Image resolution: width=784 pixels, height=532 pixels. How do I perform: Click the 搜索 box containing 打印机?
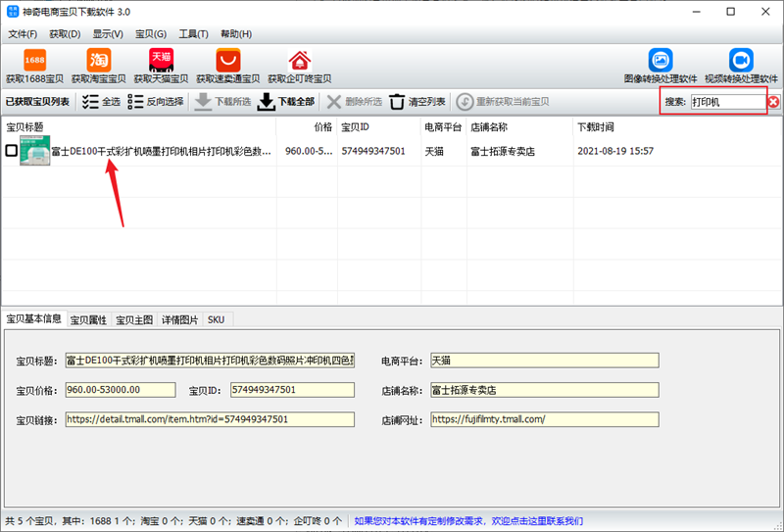coord(728,102)
